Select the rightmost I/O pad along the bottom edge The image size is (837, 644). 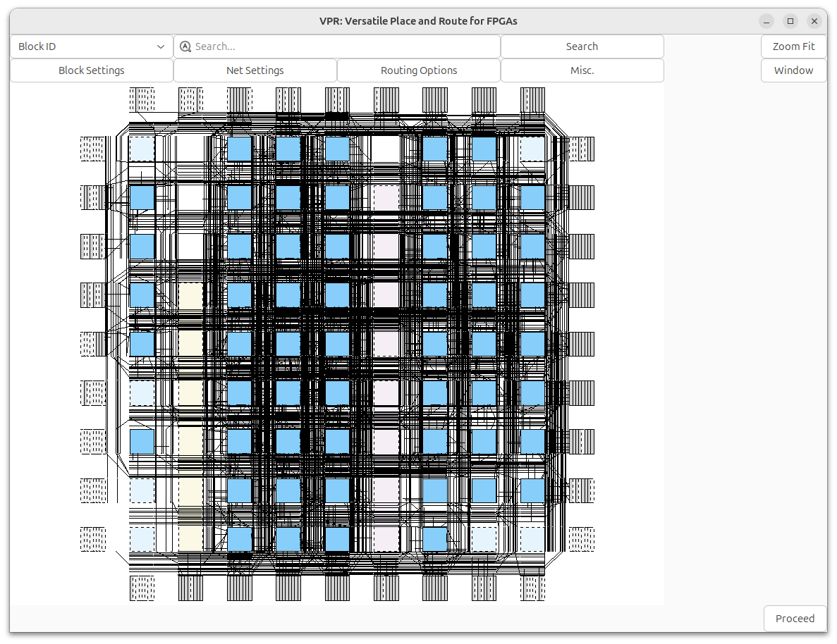click(532, 588)
